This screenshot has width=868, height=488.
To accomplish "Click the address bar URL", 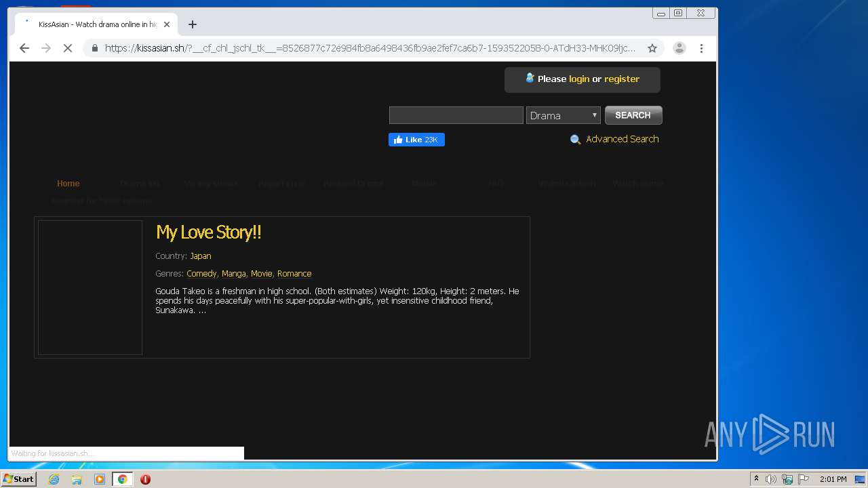I will tap(370, 48).
